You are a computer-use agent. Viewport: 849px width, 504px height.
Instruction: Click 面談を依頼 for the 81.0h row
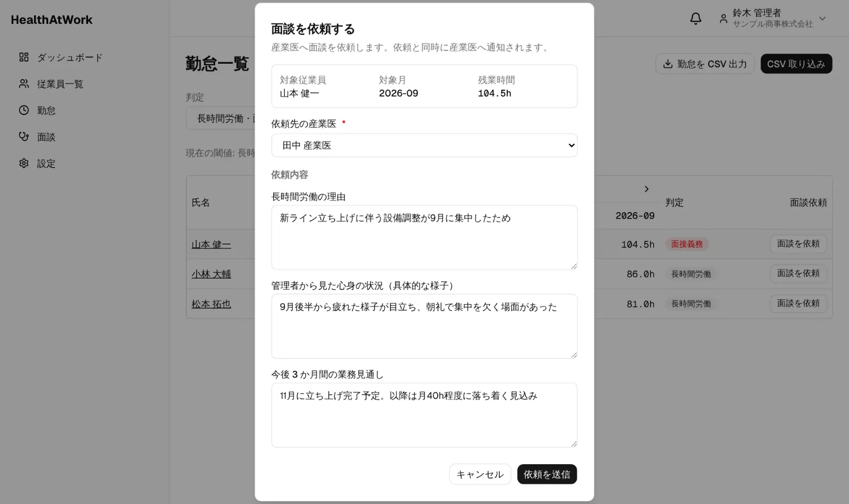(798, 303)
